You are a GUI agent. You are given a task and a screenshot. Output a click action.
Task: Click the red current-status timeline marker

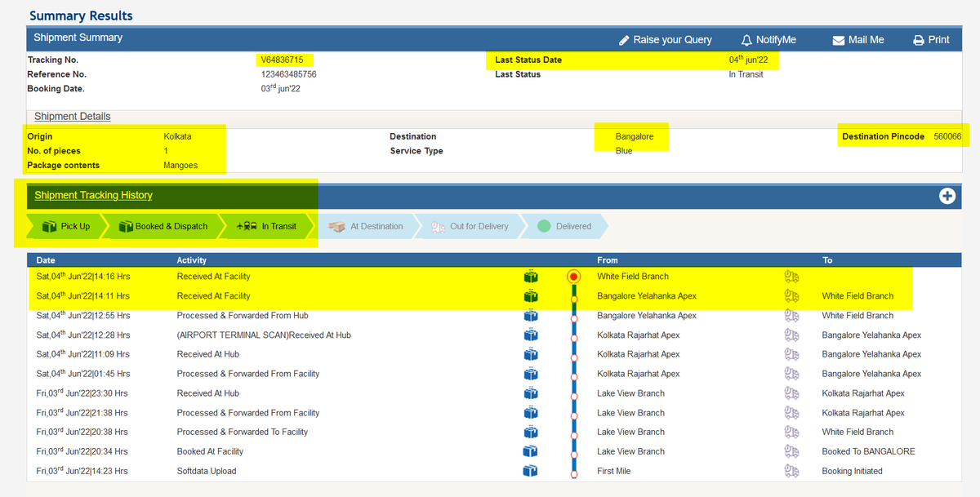573,277
